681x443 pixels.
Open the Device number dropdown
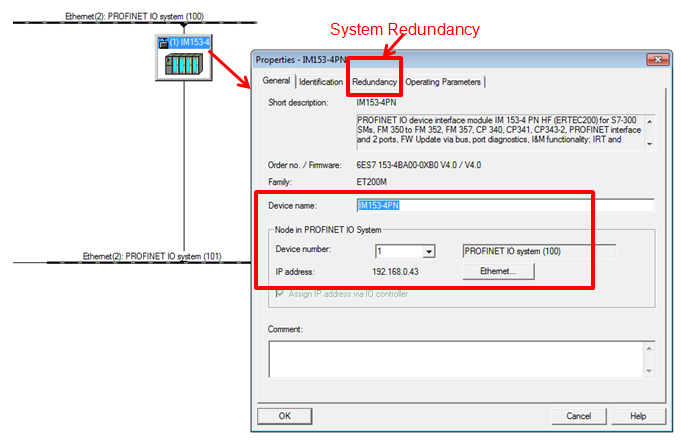pos(429,251)
